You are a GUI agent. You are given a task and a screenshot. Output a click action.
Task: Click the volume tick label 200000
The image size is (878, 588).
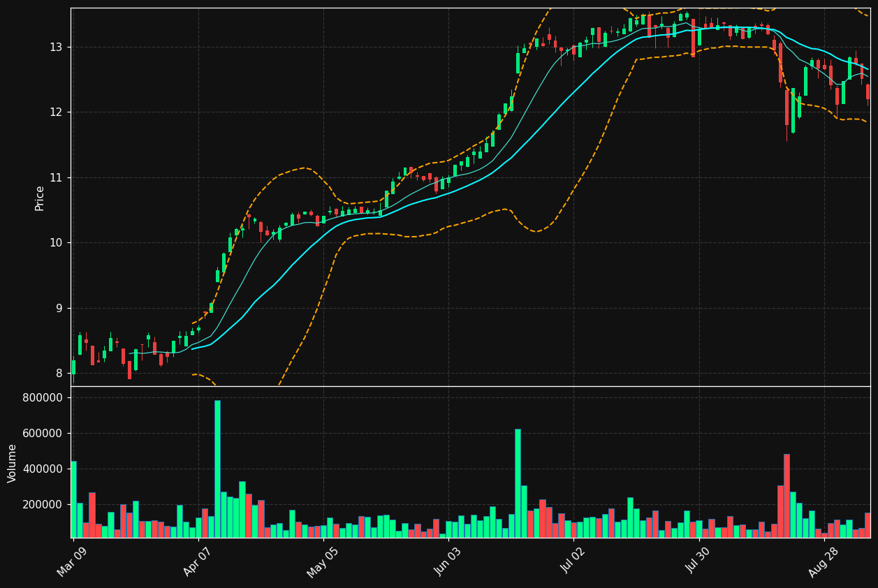[43, 505]
